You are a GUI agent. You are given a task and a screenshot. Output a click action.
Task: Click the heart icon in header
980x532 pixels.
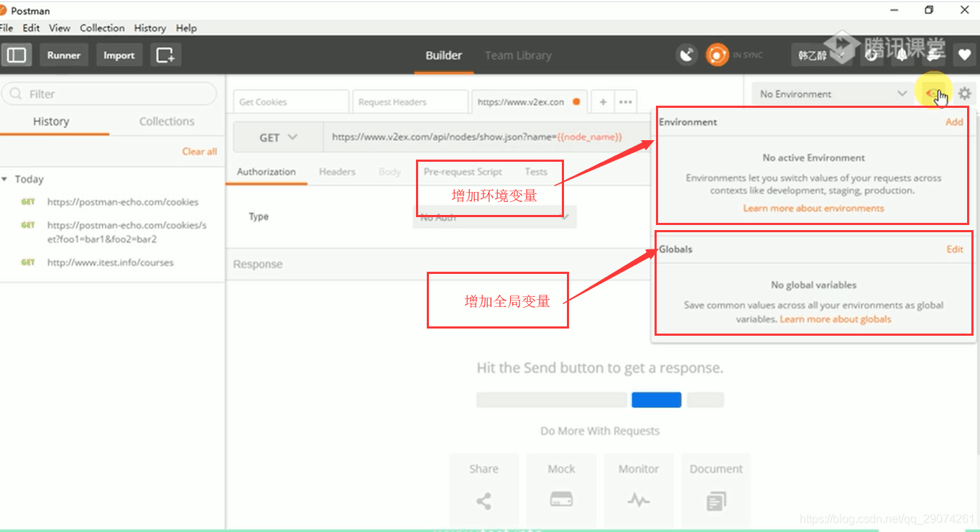(x=964, y=55)
